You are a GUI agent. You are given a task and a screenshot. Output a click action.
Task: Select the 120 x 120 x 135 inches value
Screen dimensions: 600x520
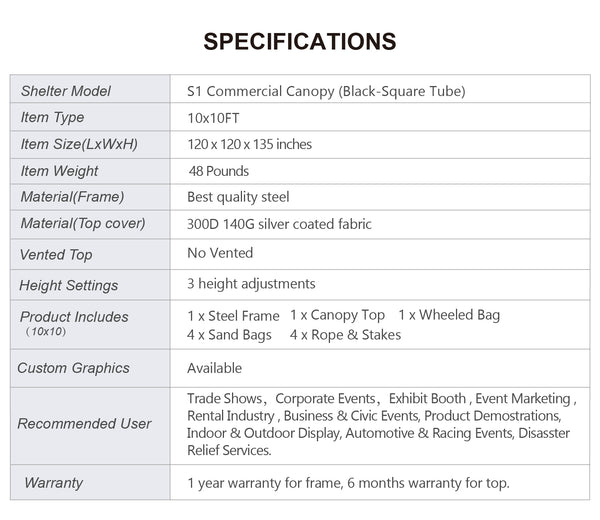(249, 144)
